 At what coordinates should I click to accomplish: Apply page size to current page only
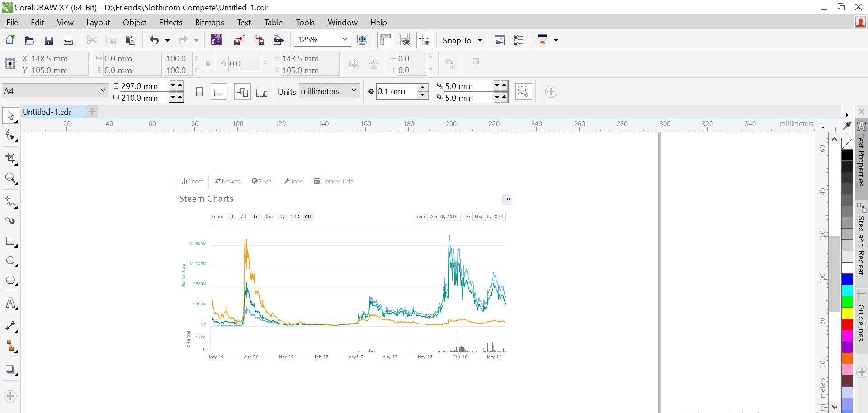(x=262, y=92)
